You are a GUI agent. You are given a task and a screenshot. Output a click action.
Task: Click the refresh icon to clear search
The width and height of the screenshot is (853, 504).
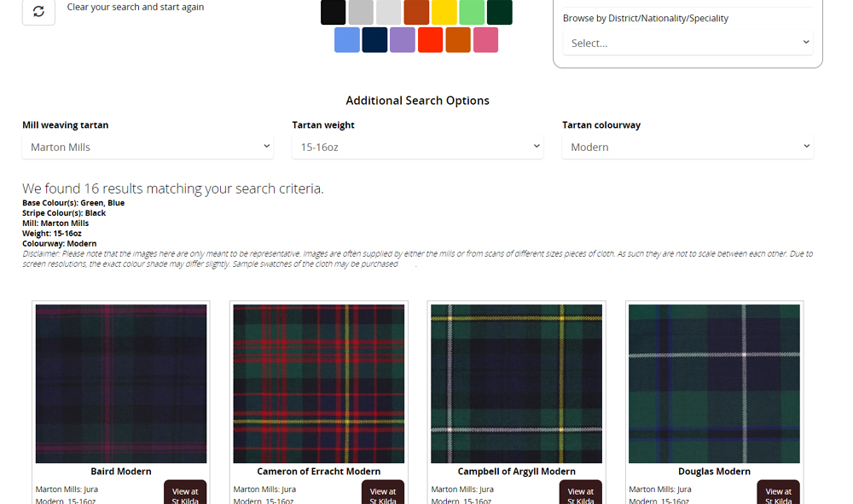tap(38, 11)
